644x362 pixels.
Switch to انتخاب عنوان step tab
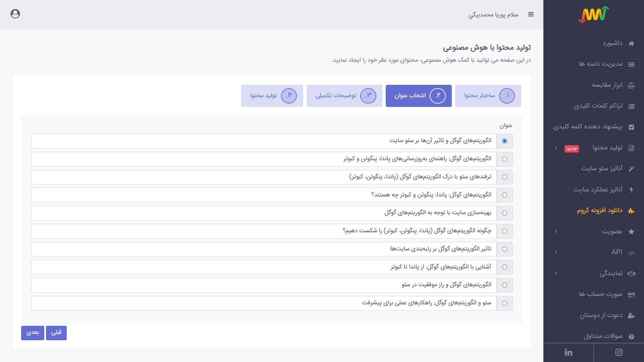tap(419, 96)
